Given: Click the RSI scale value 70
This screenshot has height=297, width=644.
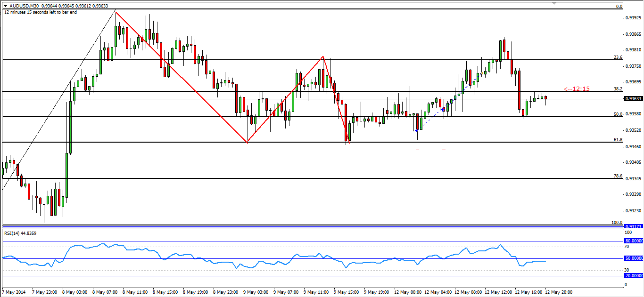Looking at the screenshot, I should click(x=627, y=247).
